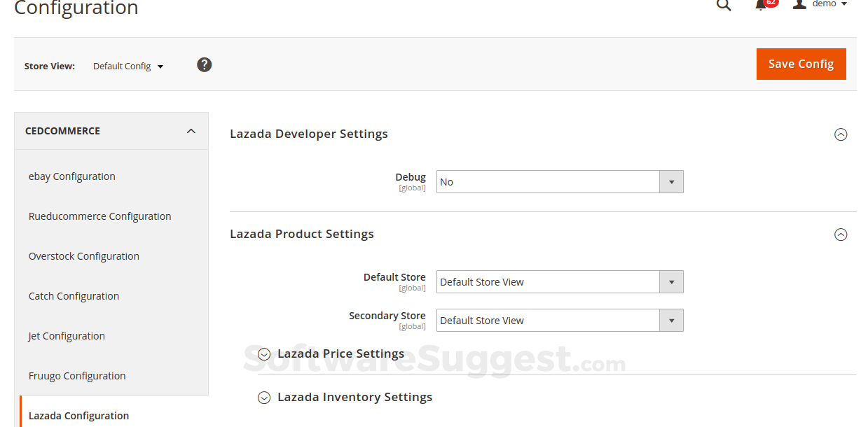Click the notification counter badge showing 62
Image resolution: width=868 pixels, height=427 pixels.
[x=769, y=2]
